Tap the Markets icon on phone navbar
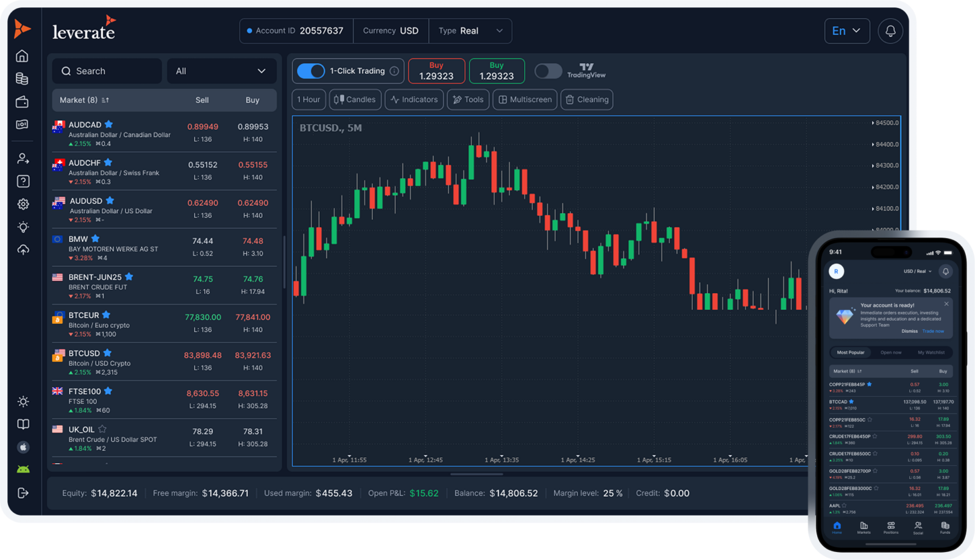This screenshot has width=975, height=560. (x=864, y=528)
